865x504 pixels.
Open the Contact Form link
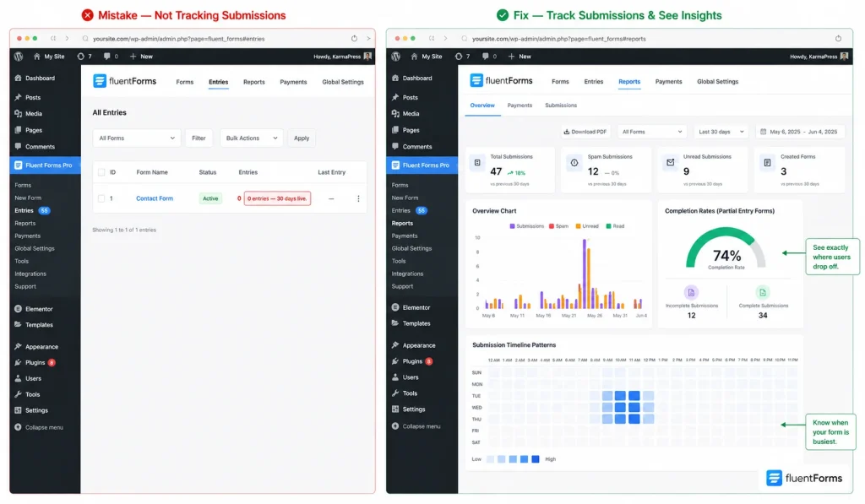click(155, 198)
